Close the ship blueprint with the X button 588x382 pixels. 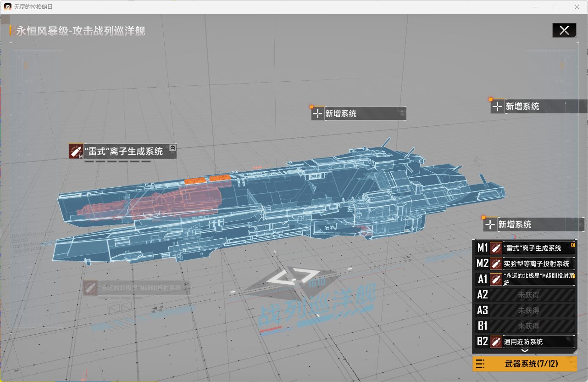click(x=564, y=30)
